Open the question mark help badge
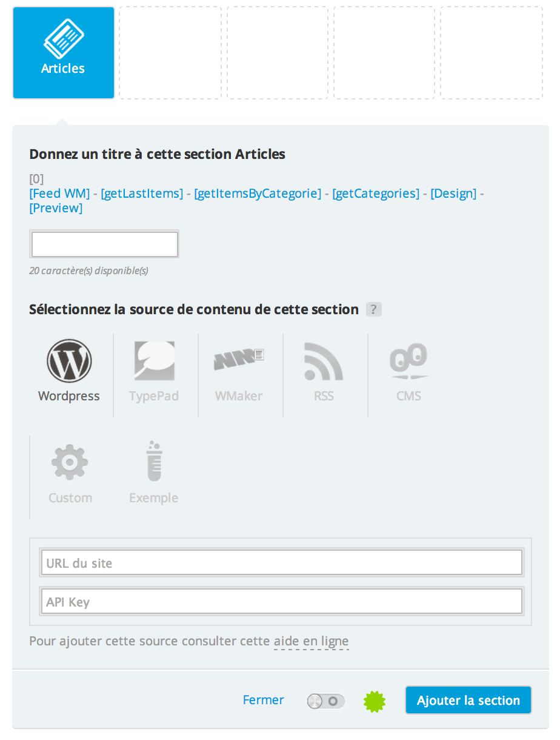Viewport: 560px width, 740px height. [374, 309]
